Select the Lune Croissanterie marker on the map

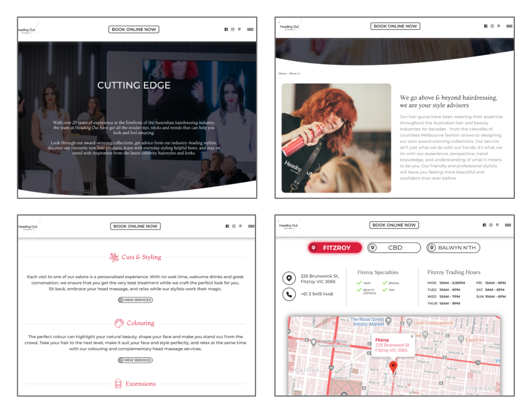(408, 322)
